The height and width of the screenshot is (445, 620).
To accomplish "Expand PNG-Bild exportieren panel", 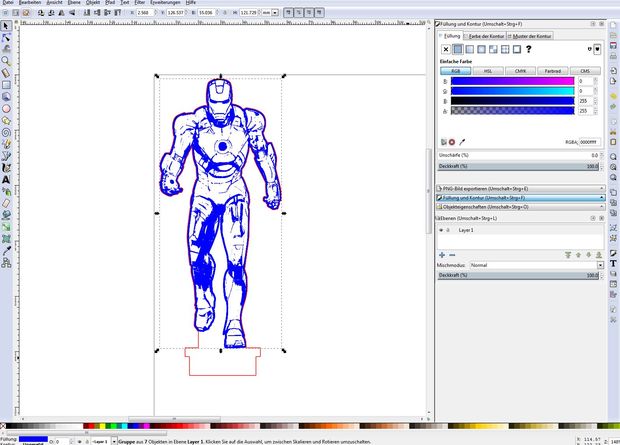I will [x=520, y=189].
